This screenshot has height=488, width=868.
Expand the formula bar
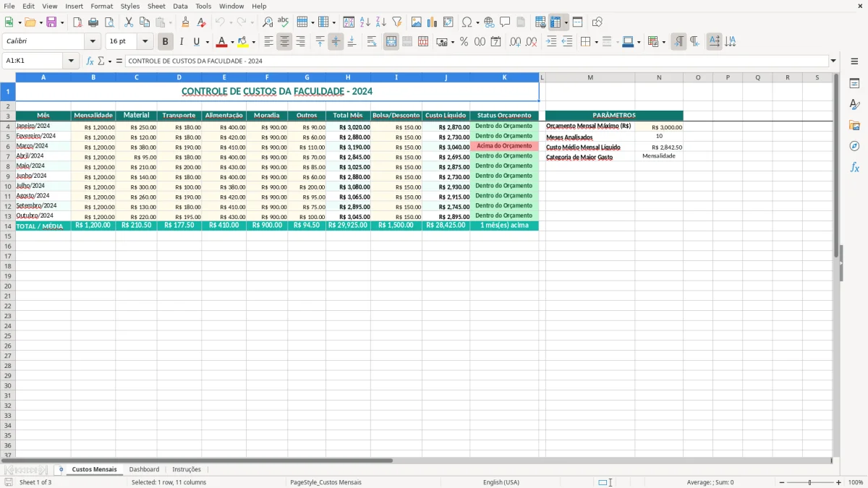[833, 61]
